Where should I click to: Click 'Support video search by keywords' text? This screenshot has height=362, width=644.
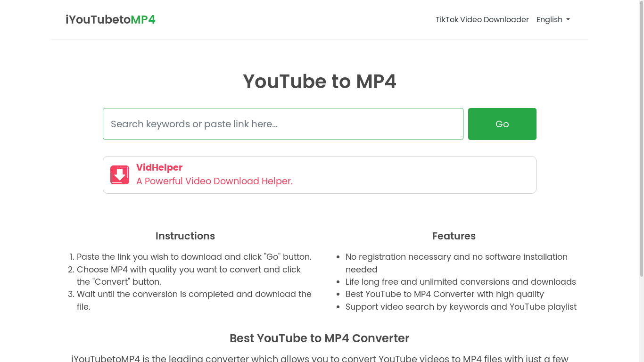(461, 307)
